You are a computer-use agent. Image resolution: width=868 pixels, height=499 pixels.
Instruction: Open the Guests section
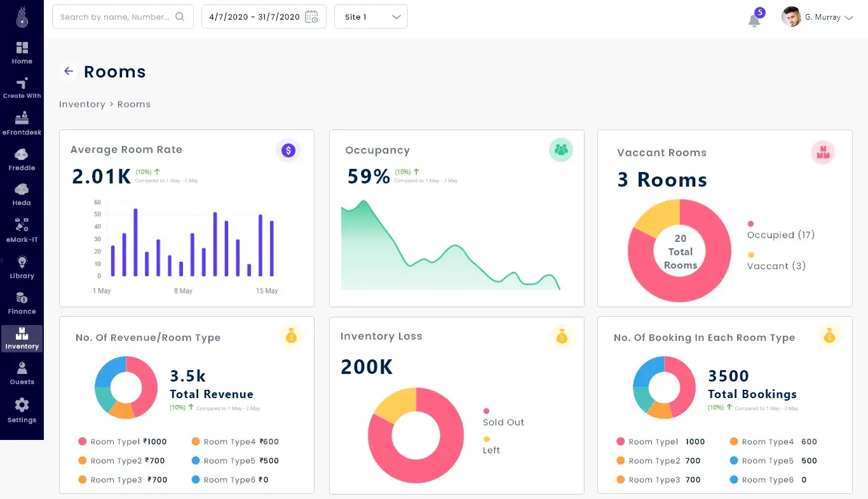(22, 374)
